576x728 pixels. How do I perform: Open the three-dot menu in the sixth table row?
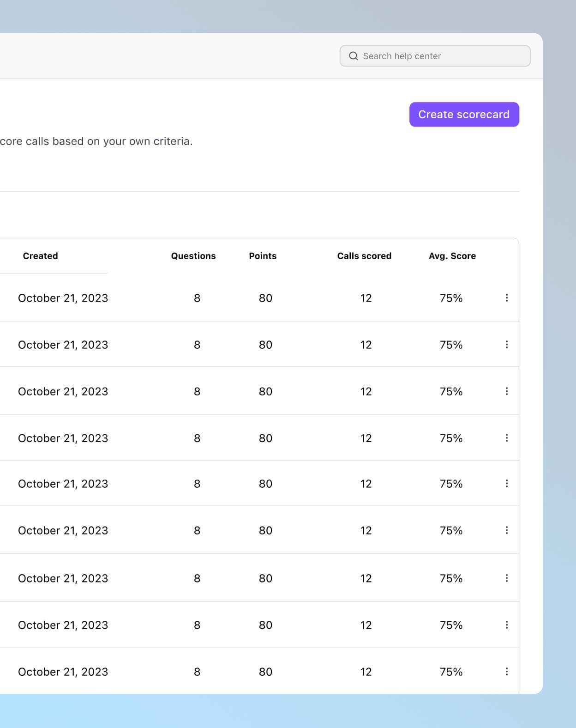tap(507, 530)
